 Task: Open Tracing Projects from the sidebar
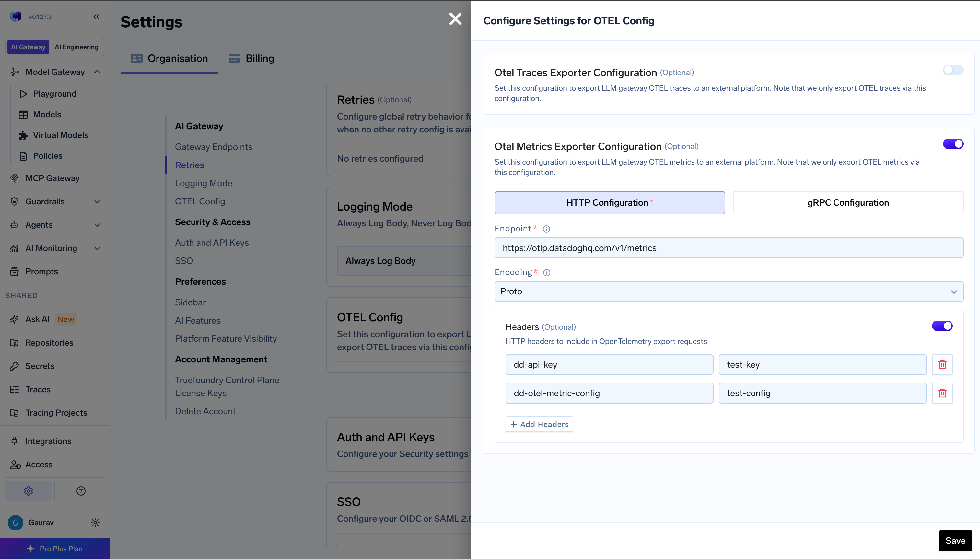[x=56, y=412]
